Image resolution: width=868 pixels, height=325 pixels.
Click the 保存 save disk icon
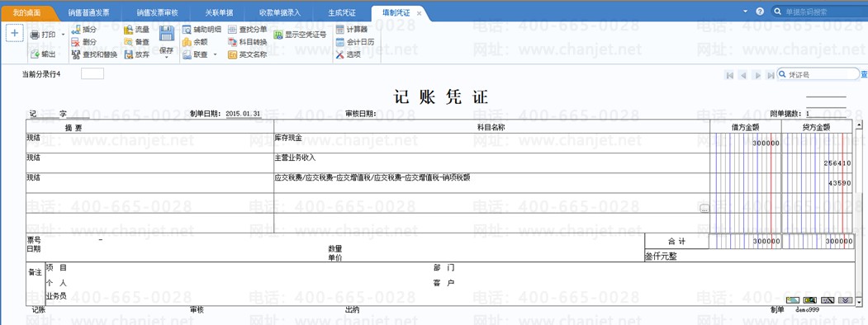click(167, 34)
